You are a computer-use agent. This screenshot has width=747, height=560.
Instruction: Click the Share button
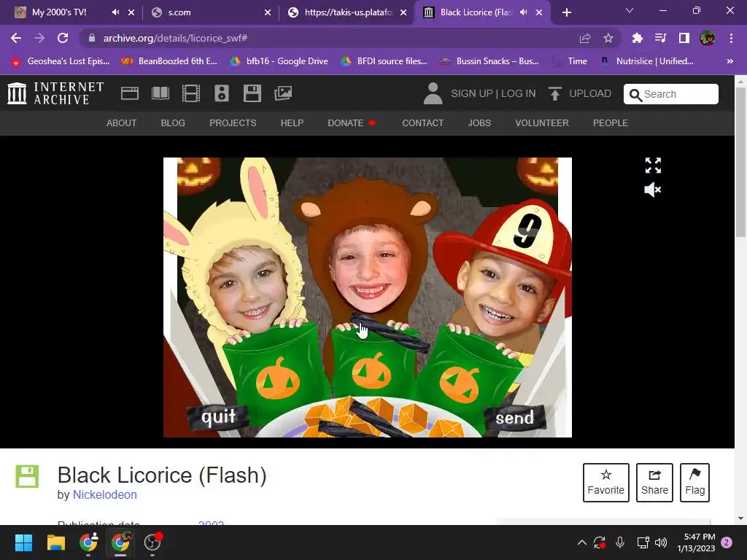pyautogui.click(x=654, y=483)
